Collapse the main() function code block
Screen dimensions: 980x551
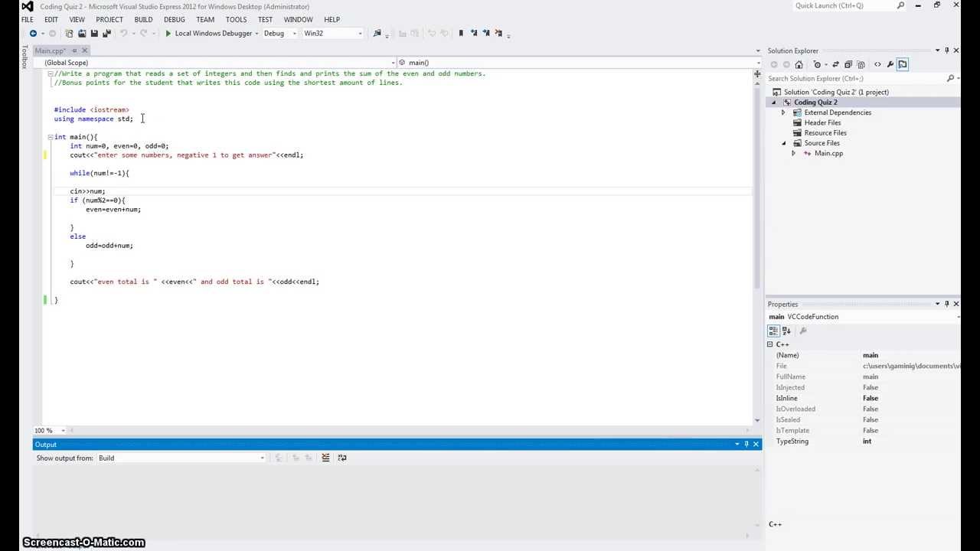point(51,137)
